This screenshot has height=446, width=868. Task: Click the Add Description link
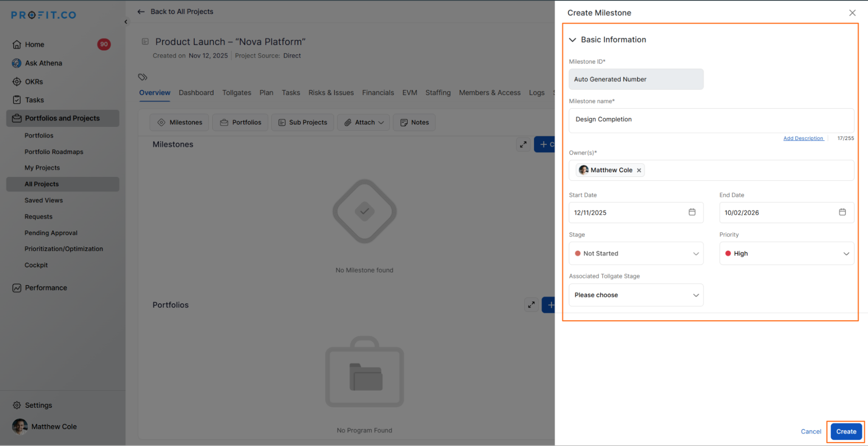(803, 138)
